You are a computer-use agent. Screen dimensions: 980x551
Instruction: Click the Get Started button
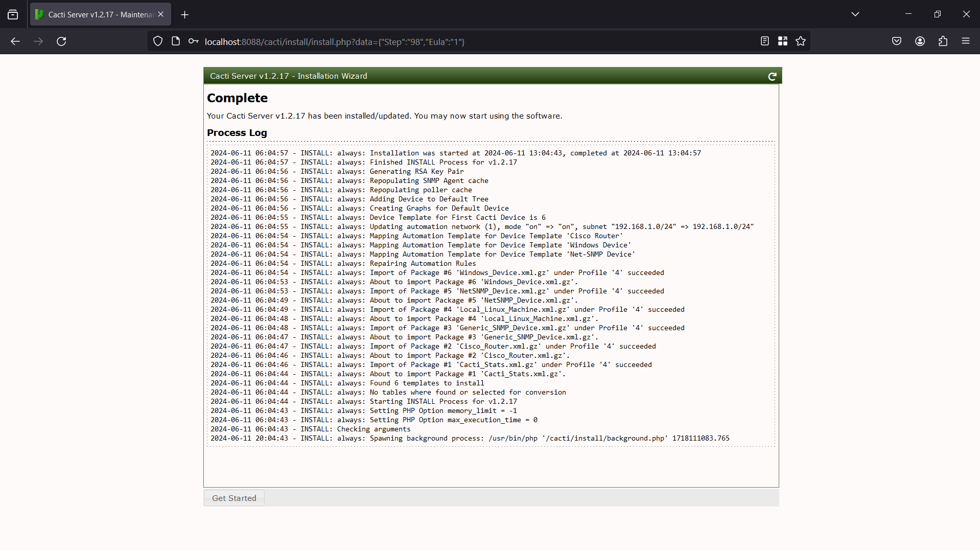(234, 498)
